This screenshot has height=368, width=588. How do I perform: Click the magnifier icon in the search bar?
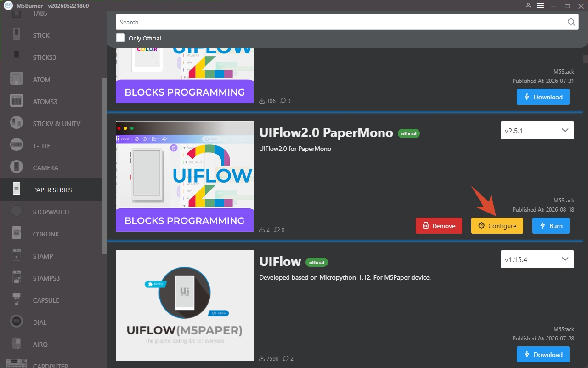[571, 22]
